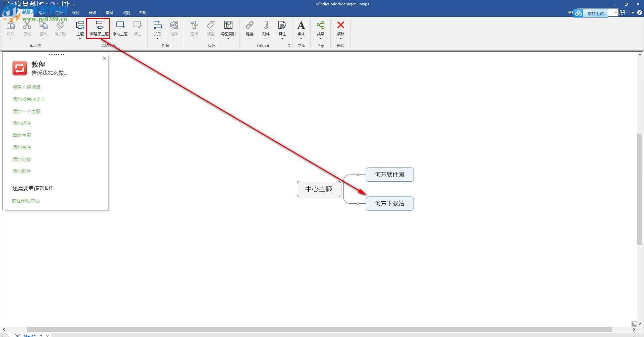
Task: Open the 审阅 ribbon tab
Action: 109,13
